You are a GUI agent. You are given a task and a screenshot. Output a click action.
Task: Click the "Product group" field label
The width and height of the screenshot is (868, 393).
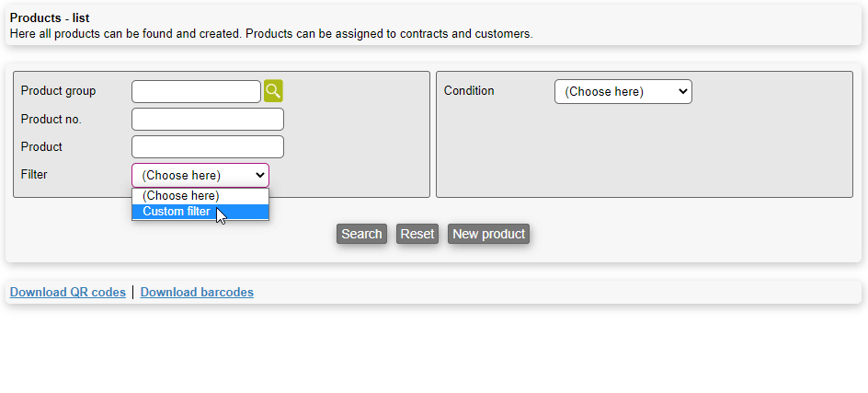click(58, 91)
